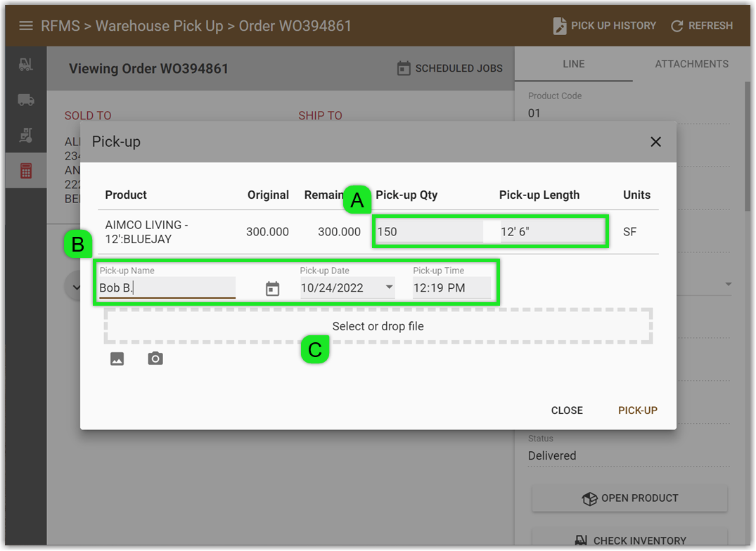This screenshot has width=756, height=551.
Task: Click CHECK INVENTORY at the bottom right
Action: (629, 540)
